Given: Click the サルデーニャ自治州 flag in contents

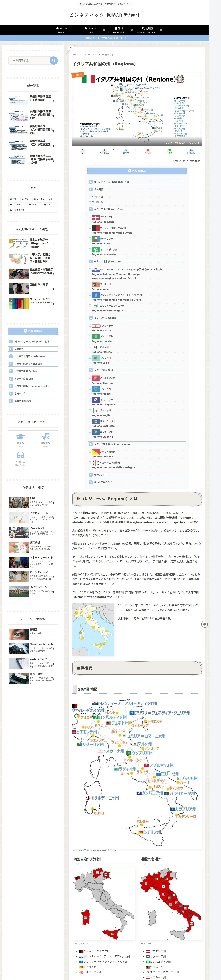Looking at the screenshot, I should [96, 463].
